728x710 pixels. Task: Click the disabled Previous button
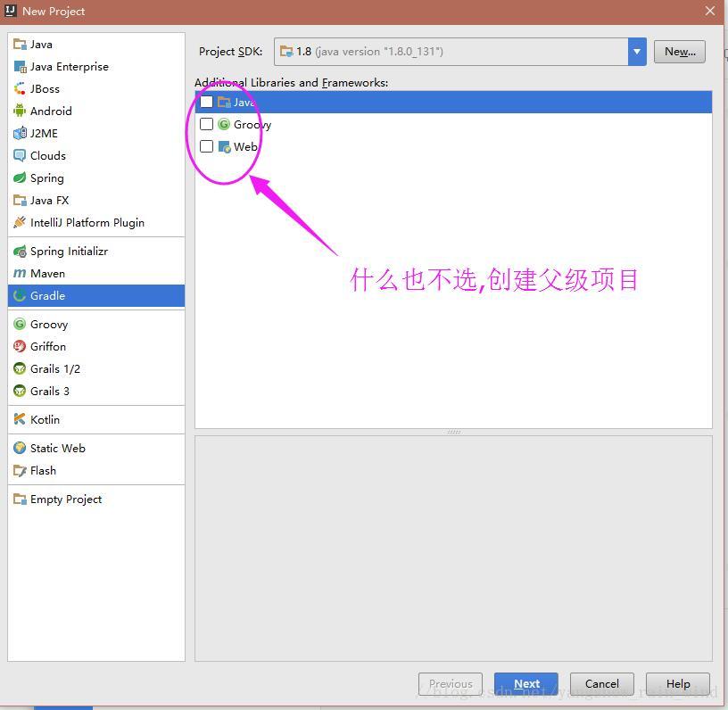point(451,683)
